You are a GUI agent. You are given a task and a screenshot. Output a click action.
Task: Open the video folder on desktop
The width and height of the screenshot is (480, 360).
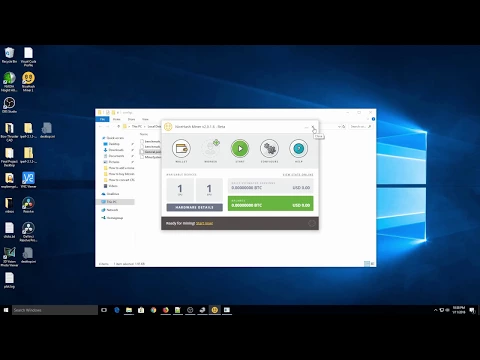pyautogui.click(x=9, y=205)
